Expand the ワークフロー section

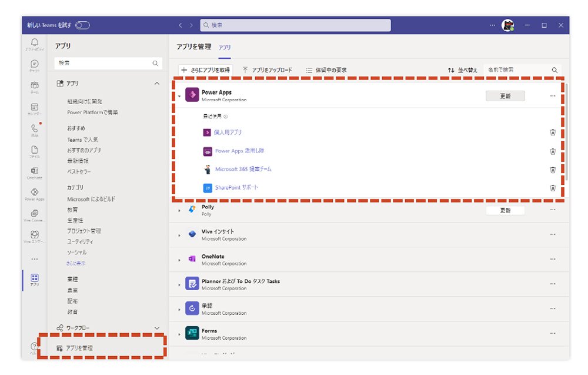(157, 328)
